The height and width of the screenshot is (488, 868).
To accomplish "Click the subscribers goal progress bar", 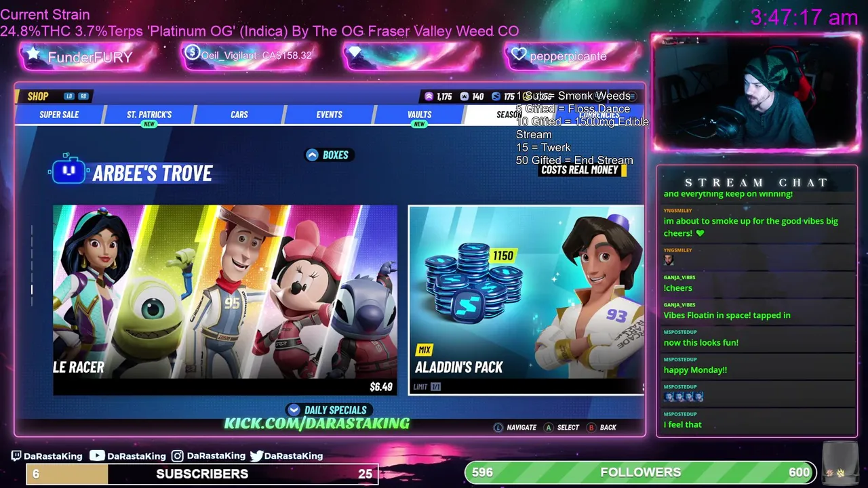I will click(x=202, y=474).
